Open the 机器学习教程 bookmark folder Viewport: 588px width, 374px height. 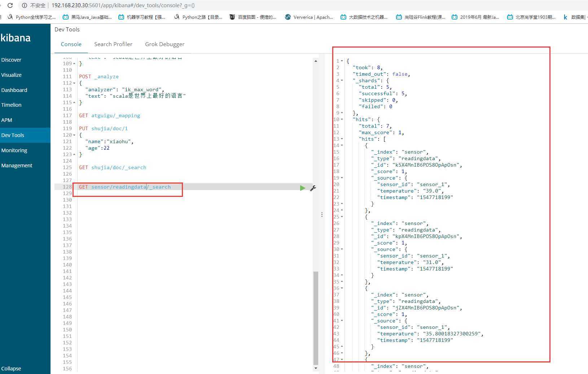[142, 17]
